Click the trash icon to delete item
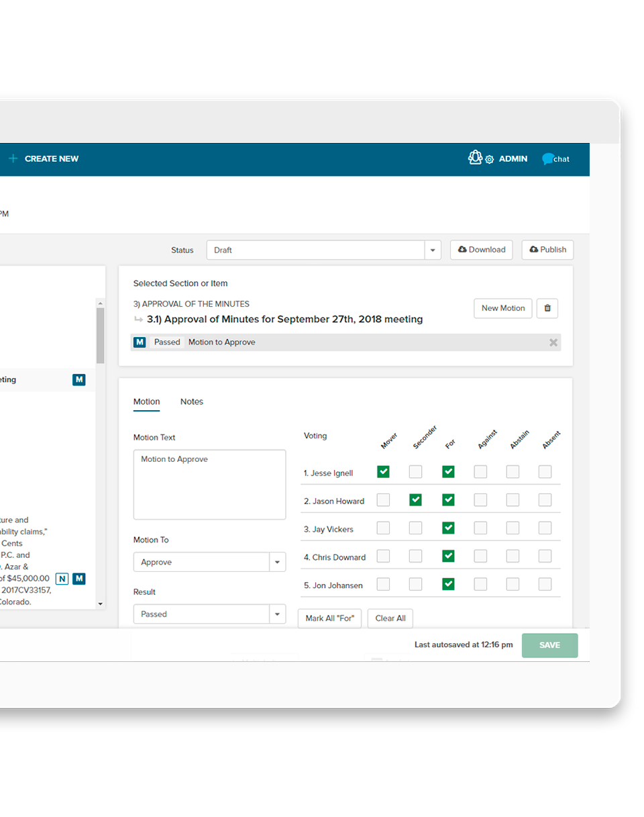 tap(547, 308)
